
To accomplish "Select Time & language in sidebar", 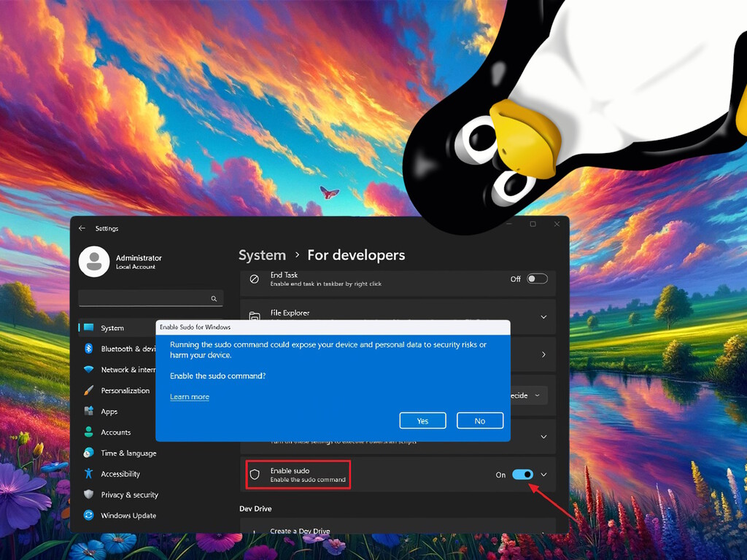I will [x=128, y=453].
